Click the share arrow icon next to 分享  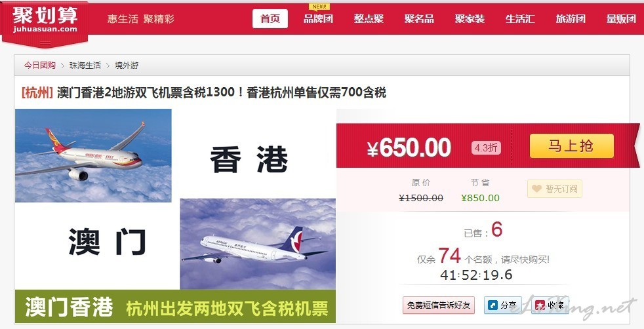(492, 305)
